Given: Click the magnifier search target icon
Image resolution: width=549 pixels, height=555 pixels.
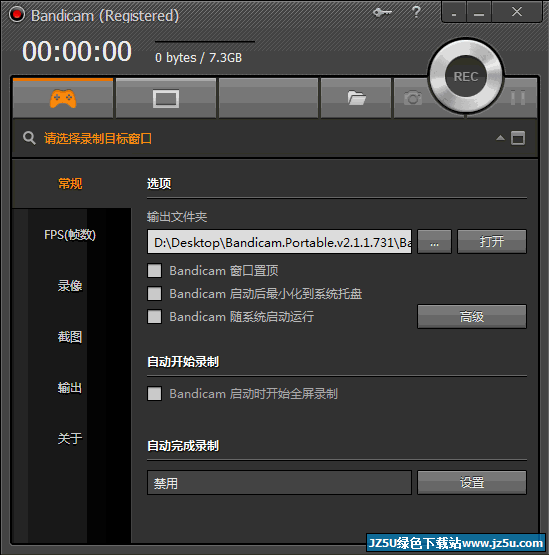Looking at the screenshot, I should [x=29, y=138].
